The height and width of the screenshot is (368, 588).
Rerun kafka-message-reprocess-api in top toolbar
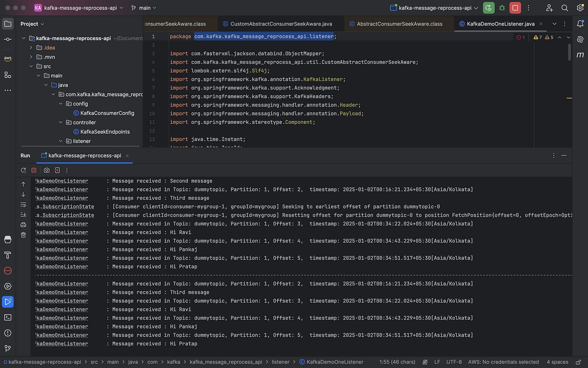(x=488, y=8)
